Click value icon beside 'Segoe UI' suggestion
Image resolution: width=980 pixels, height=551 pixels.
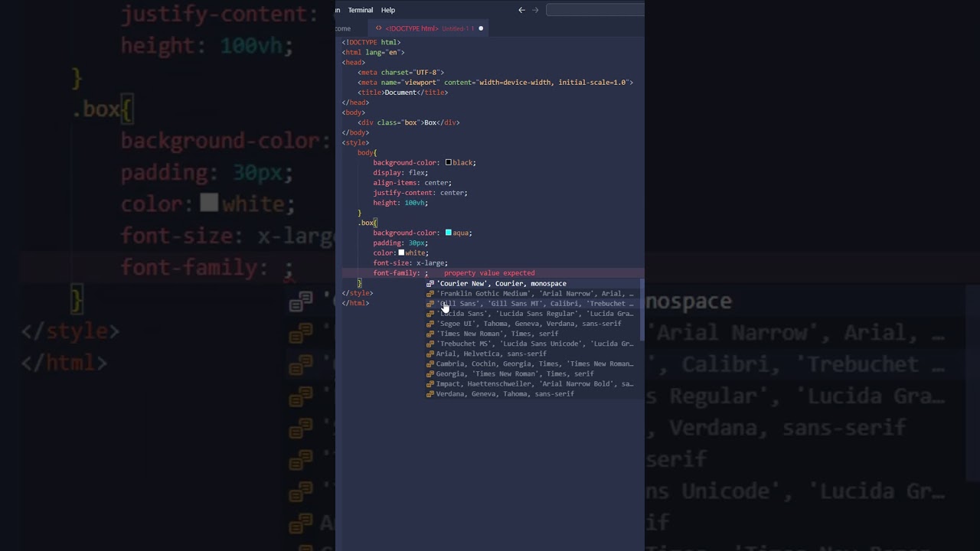pyautogui.click(x=430, y=323)
